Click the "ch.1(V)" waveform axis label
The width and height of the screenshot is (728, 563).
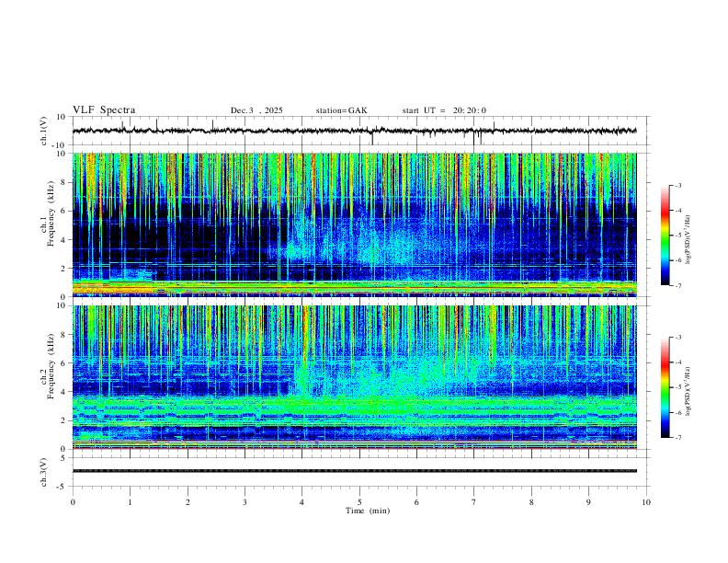(x=44, y=131)
